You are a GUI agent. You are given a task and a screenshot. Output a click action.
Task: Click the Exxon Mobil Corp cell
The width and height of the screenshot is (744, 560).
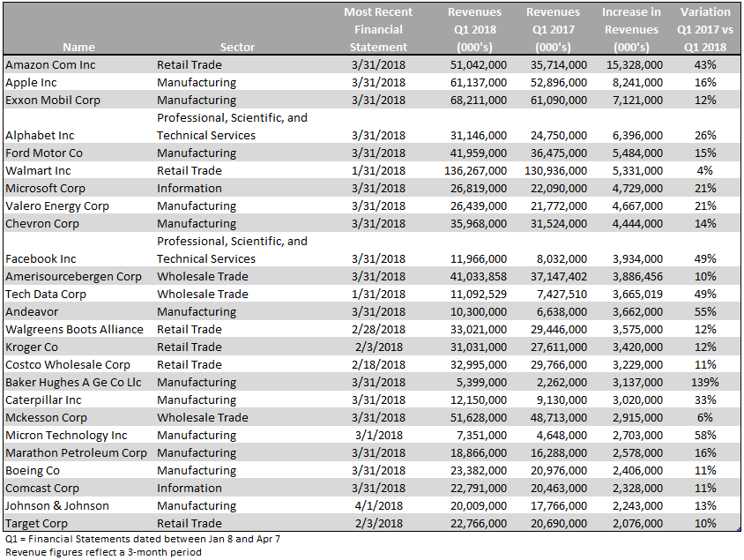click(53, 101)
